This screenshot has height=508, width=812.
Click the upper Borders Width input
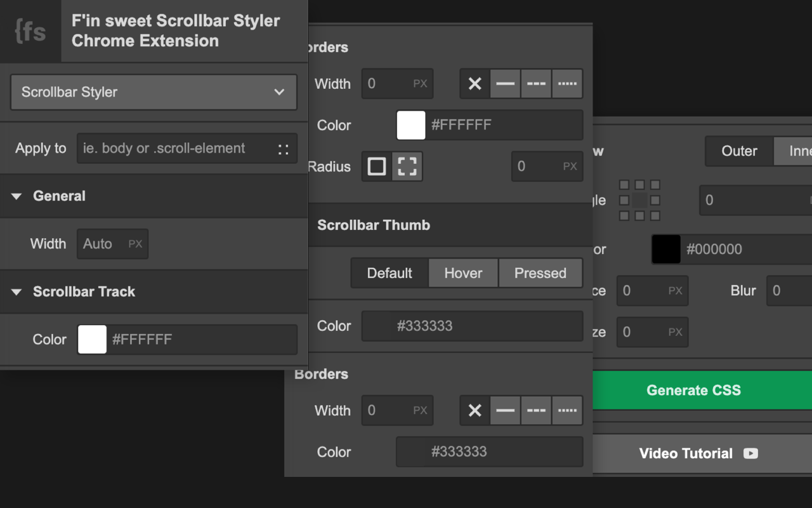click(x=397, y=84)
